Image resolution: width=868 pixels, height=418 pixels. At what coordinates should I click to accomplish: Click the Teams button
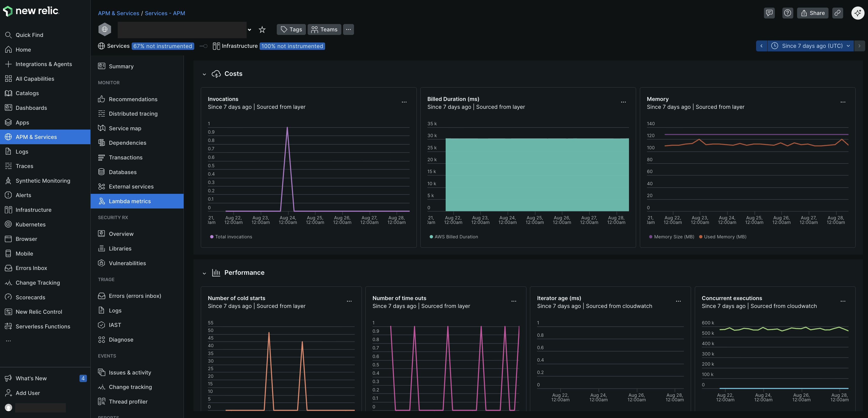coord(324,29)
